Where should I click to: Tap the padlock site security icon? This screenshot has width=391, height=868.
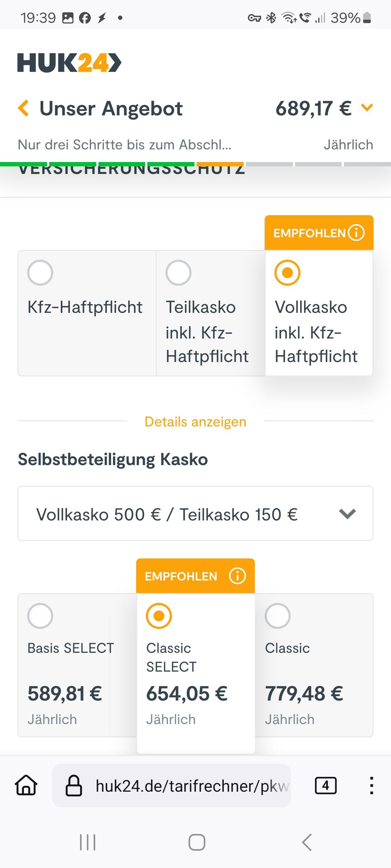click(73, 786)
